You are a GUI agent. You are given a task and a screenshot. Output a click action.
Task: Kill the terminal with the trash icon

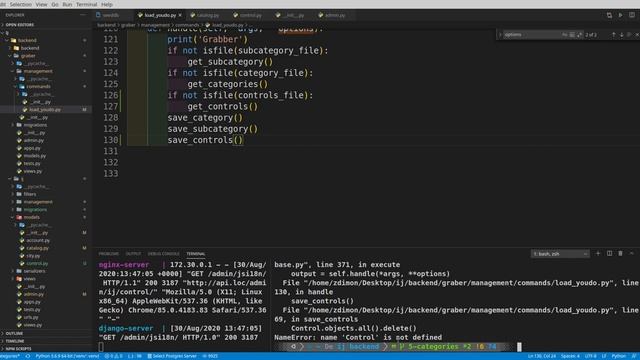620,253
